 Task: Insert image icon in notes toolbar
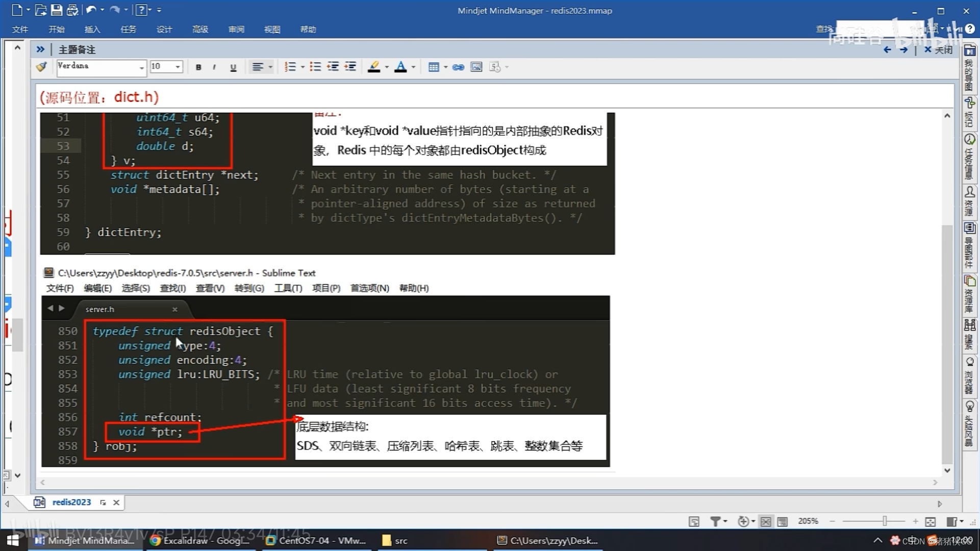pos(476,67)
